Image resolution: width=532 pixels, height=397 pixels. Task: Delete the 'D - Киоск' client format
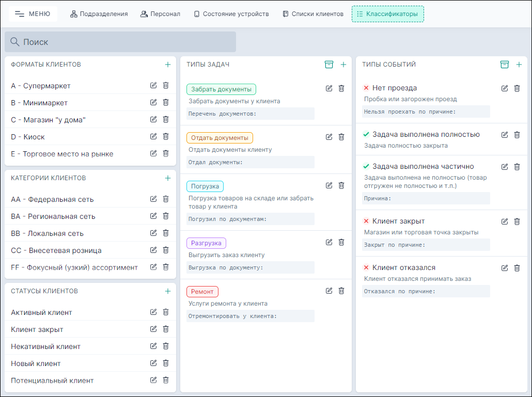click(x=166, y=137)
